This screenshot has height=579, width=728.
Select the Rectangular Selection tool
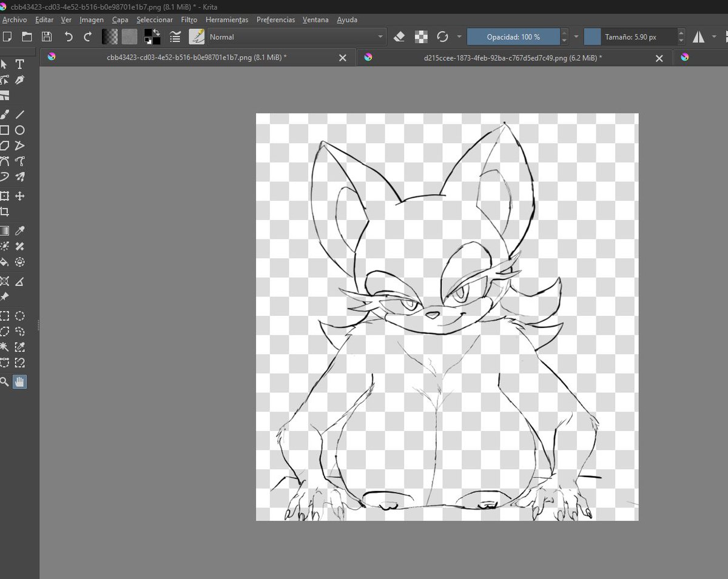(4, 315)
